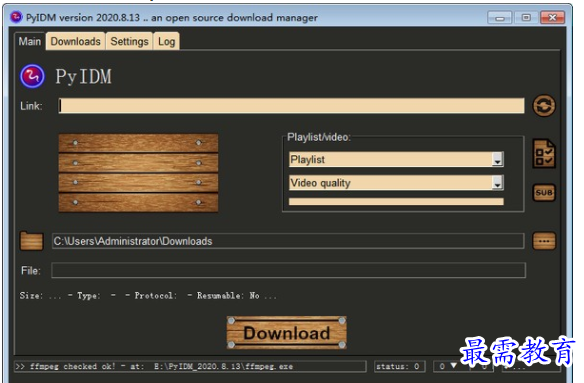Click the 'Size:' info label

pos(31,295)
